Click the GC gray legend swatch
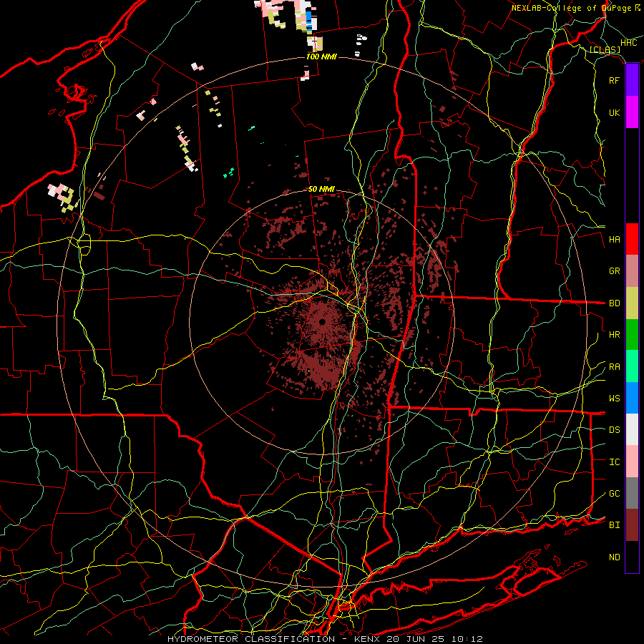644x644 pixels. coord(632,493)
